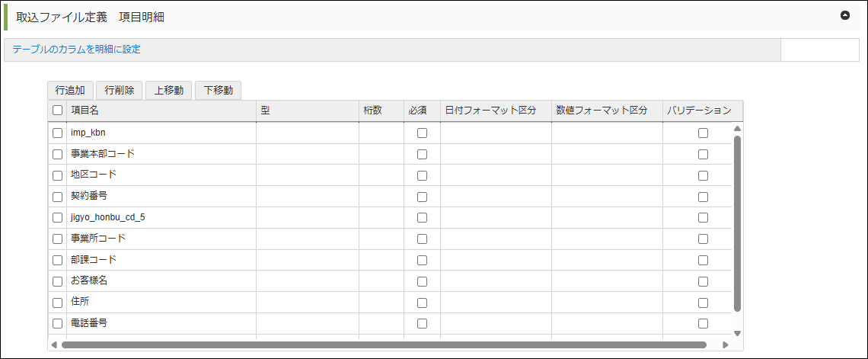Toggle the select-all checkbox in header
868x359 pixels.
click(58, 111)
